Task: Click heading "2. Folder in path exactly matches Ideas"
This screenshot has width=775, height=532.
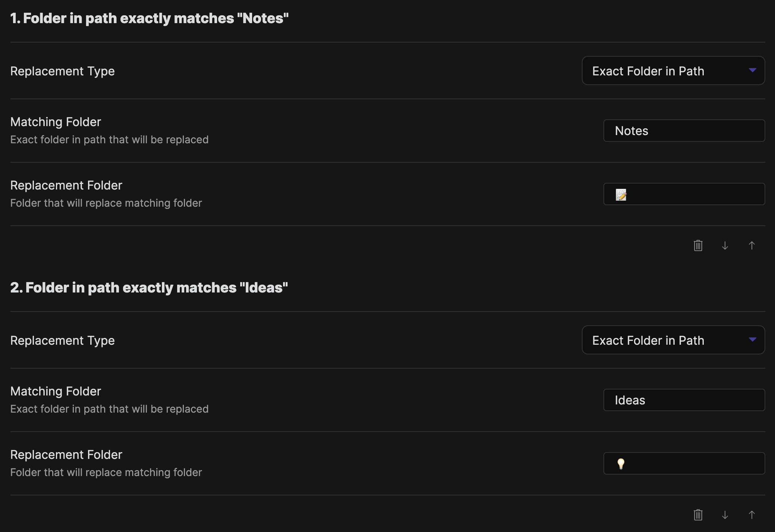Action: click(x=149, y=288)
